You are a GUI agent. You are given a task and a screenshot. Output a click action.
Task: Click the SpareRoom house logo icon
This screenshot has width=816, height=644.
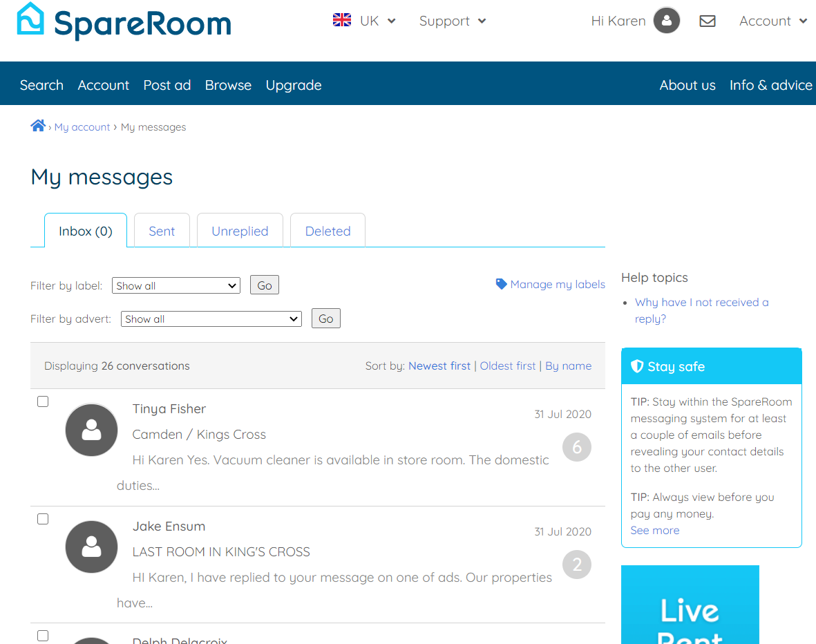coord(30,19)
